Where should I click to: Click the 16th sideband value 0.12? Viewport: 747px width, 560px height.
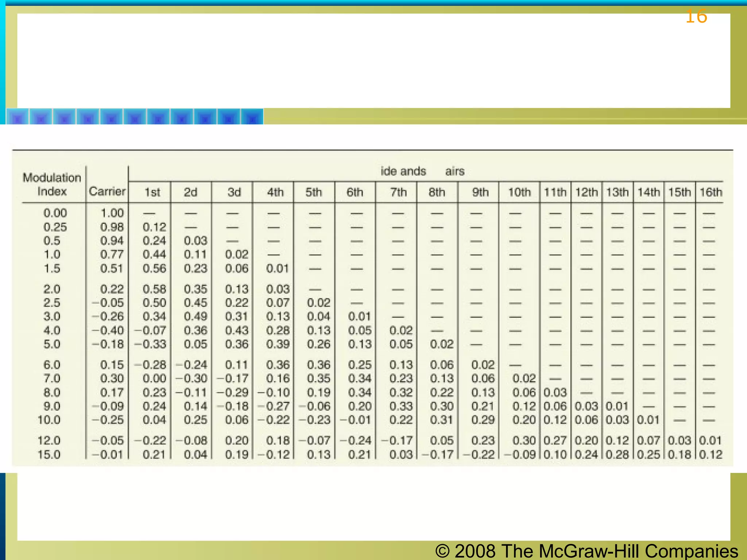pyautogui.click(x=710, y=455)
